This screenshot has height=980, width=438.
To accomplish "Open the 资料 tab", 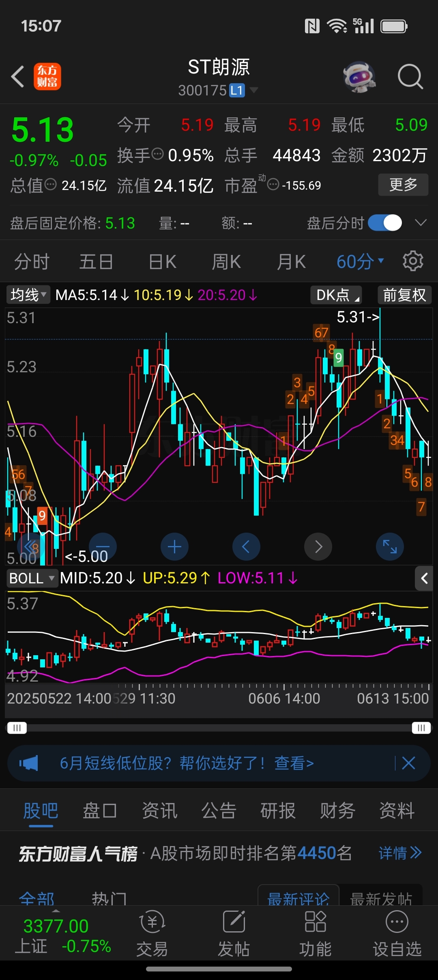I will click(x=397, y=811).
